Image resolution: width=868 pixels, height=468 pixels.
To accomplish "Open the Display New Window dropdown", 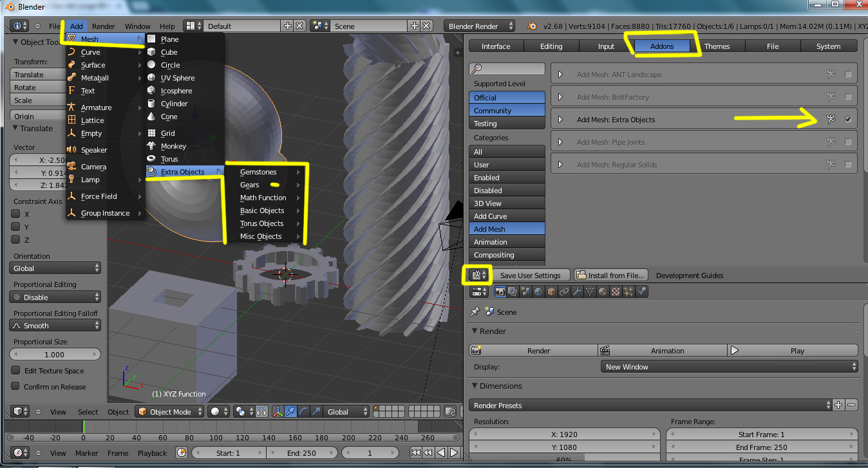I will click(x=730, y=367).
